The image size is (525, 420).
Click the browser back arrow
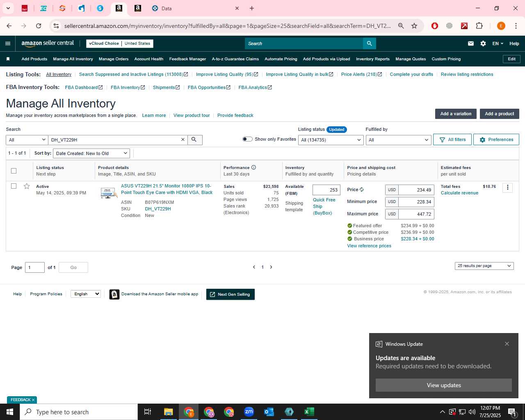coord(9,26)
